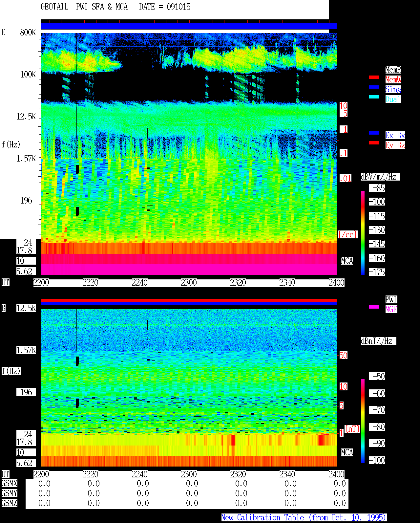Click the New Calibration Table link
This screenshot has height=523, width=420.
coord(304,518)
